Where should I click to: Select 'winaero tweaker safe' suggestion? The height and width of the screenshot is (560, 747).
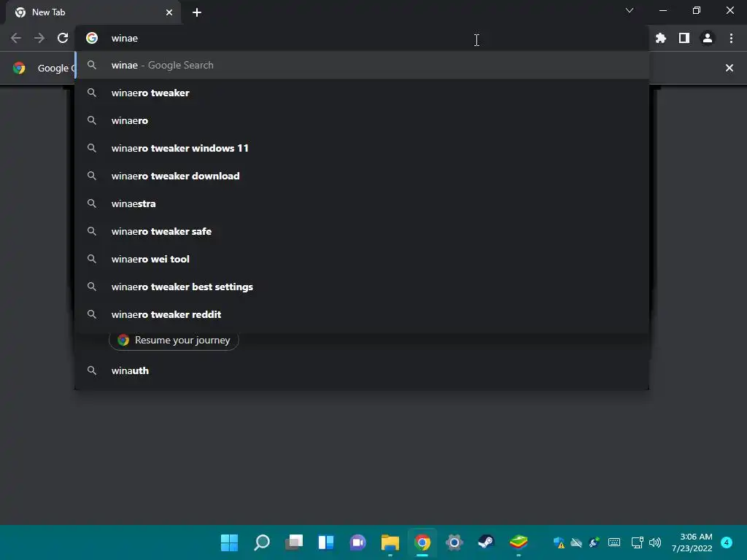[x=362, y=231]
